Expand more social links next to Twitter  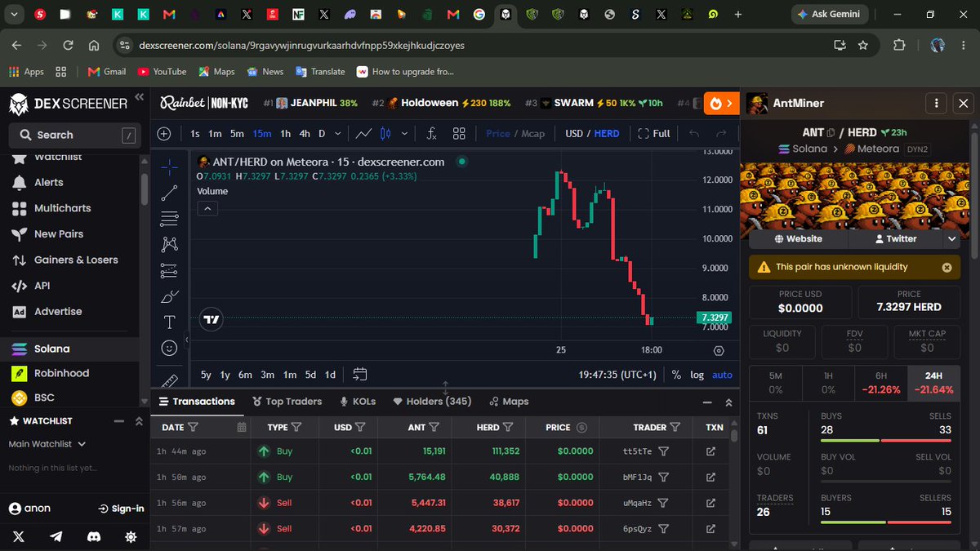click(x=951, y=239)
